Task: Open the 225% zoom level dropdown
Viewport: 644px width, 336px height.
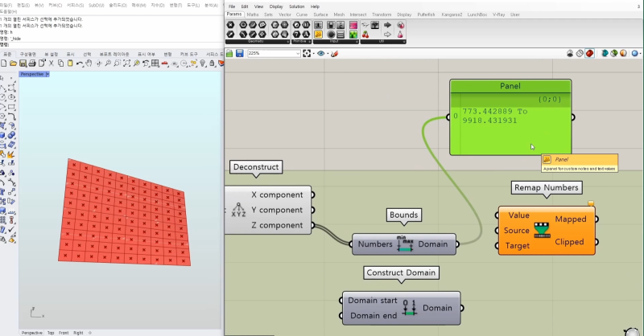Action: [274, 53]
